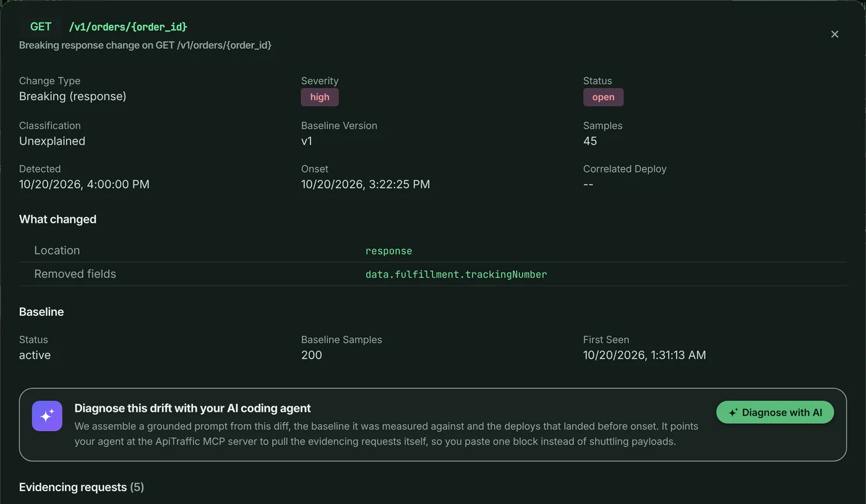Click the baseline status value active

click(x=35, y=355)
